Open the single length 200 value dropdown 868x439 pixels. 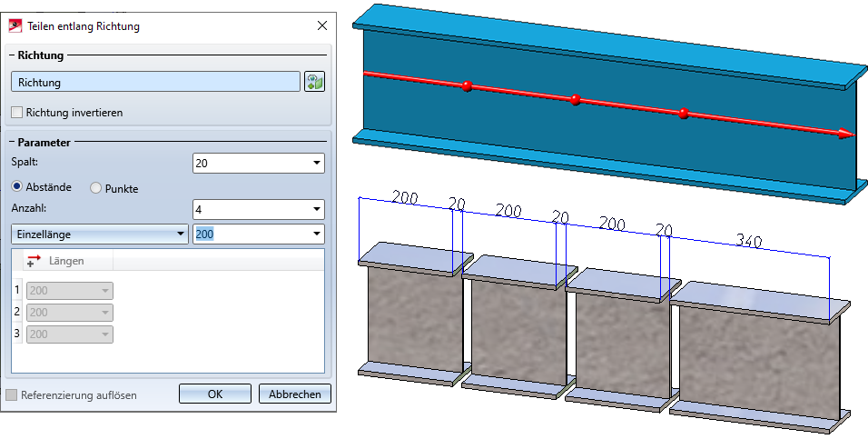317,234
